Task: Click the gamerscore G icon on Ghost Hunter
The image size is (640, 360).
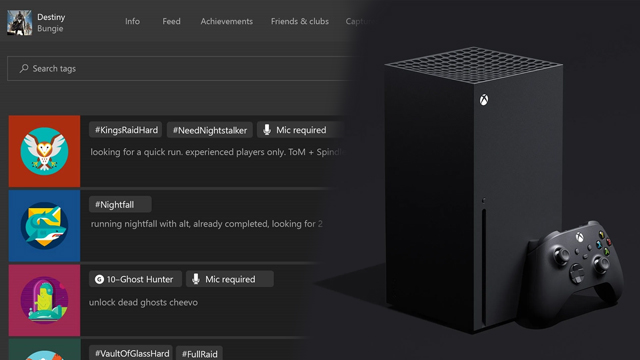Action: [99, 279]
